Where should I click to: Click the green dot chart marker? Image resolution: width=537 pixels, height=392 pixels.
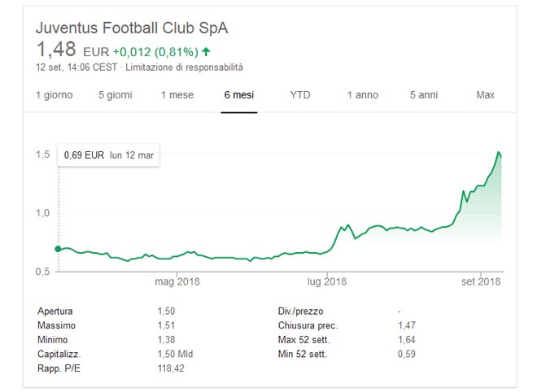pyautogui.click(x=58, y=249)
